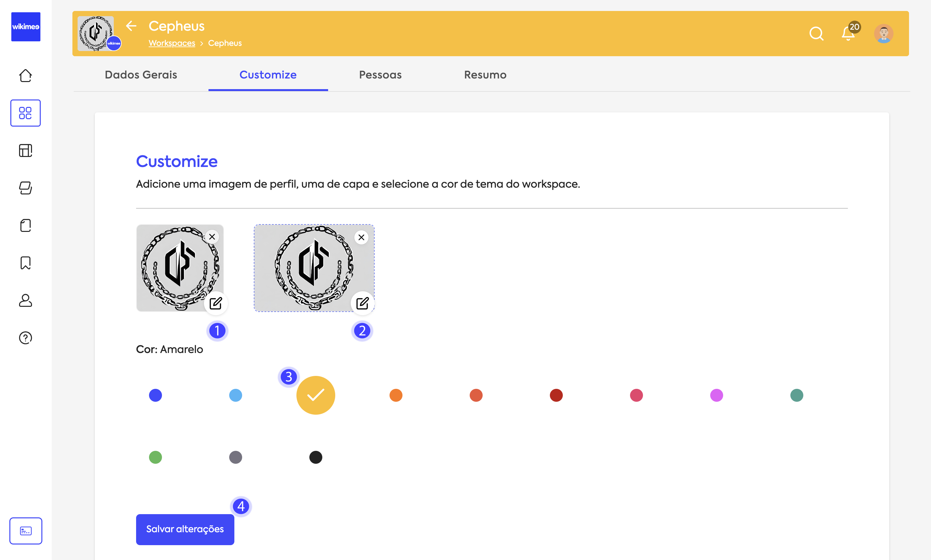
Task: Edit the cover image with pencil icon
Action: 362,303
